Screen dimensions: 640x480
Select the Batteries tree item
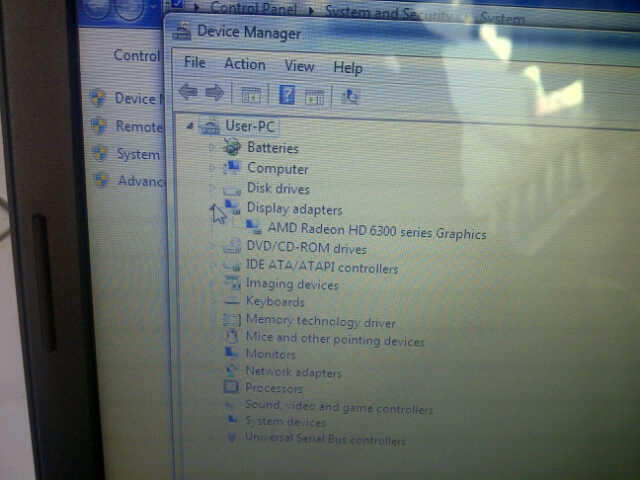273,148
